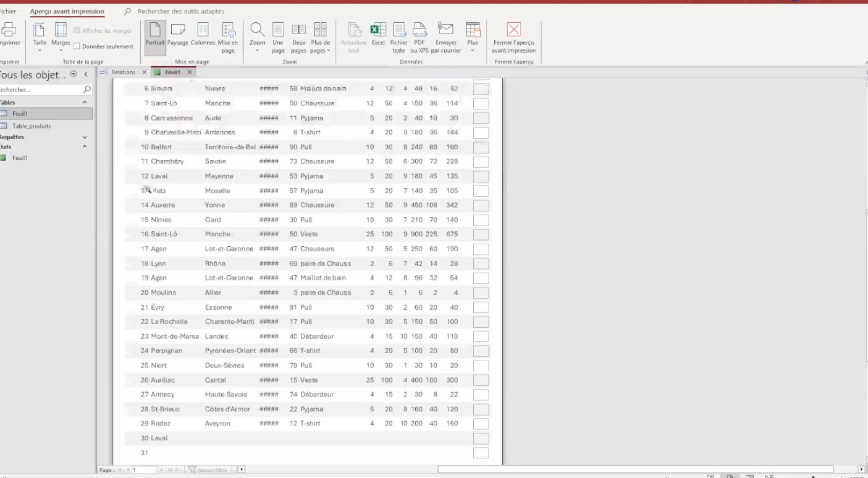Switch to Paysage orientation

tap(178, 35)
